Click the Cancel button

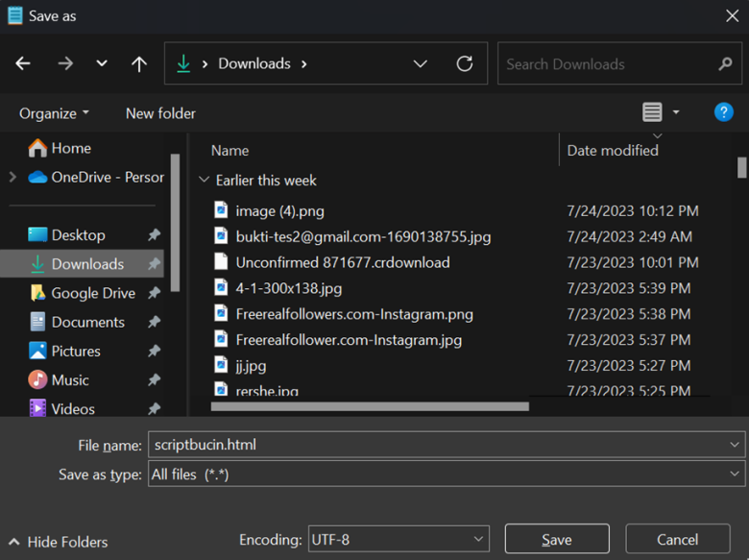click(x=677, y=540)
